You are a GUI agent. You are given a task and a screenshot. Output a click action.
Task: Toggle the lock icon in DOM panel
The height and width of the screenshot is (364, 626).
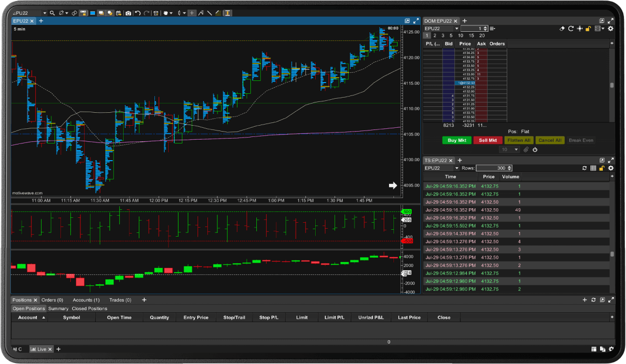tap(588, 29)
